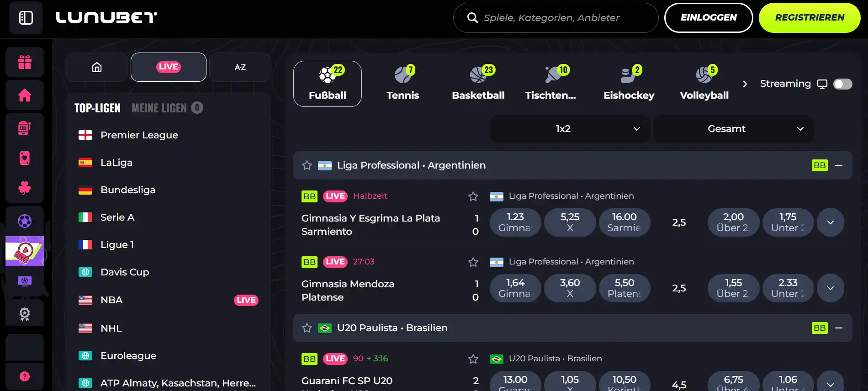Open the help question mark icon

click(25, 376)
